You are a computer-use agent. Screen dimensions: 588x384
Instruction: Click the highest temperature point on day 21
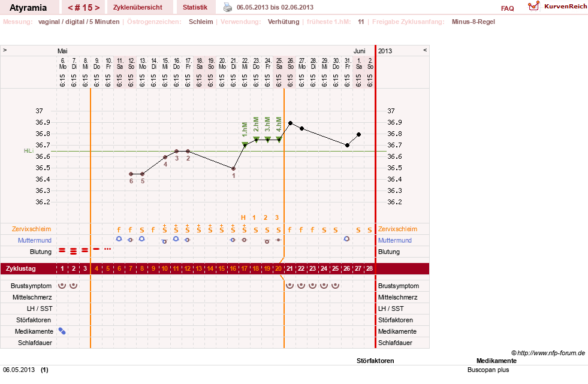click(x=290, y=123)
